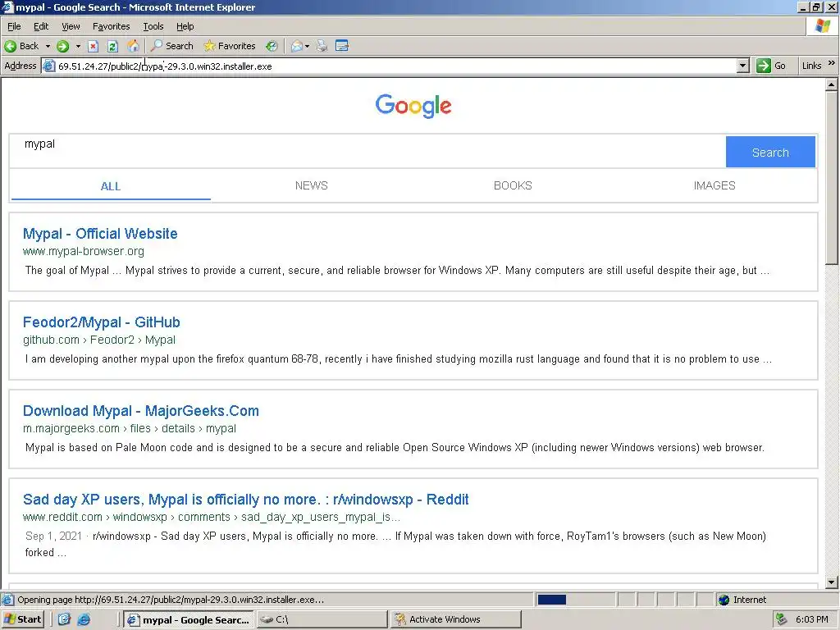Viewport: 840px width, 630px height.
Task: Refresh the page with the green arrows icon
Action: click(112, 46)
